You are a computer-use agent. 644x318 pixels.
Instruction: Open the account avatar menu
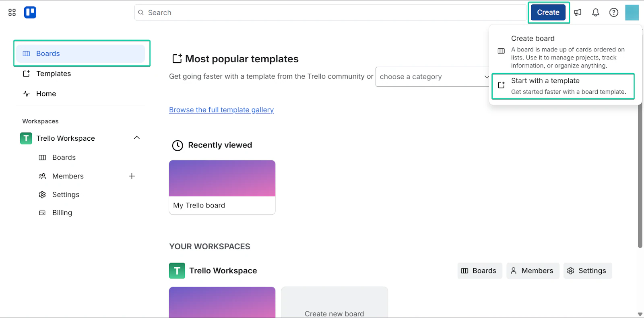(632, 12)
